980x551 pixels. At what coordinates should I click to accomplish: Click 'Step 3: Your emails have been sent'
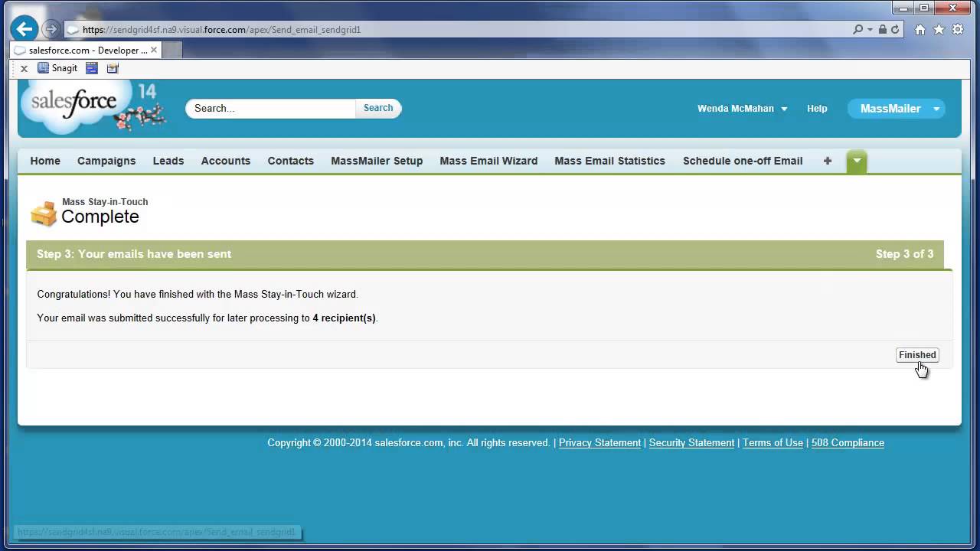click(134, 254)
